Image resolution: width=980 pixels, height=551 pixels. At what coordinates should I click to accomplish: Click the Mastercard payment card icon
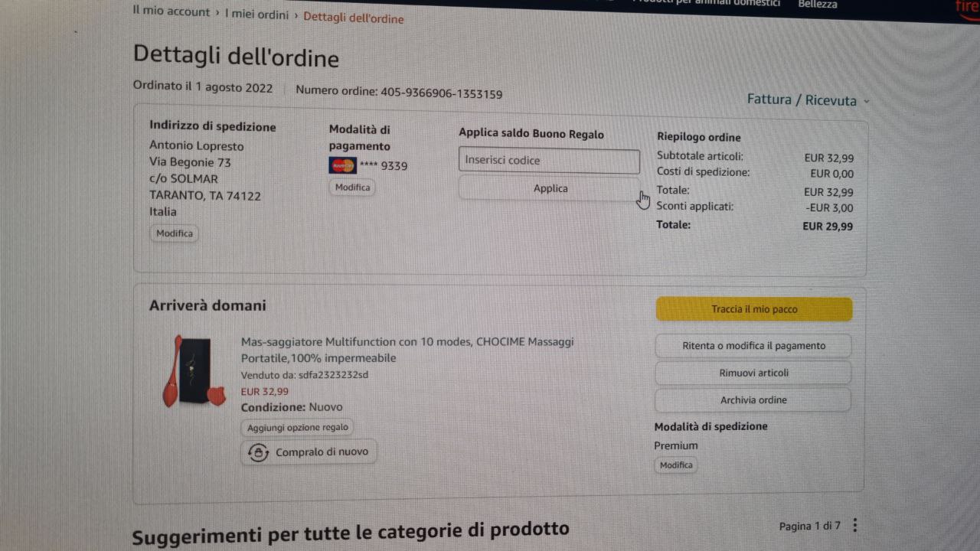pyautogui.click(x=342, y=165)
